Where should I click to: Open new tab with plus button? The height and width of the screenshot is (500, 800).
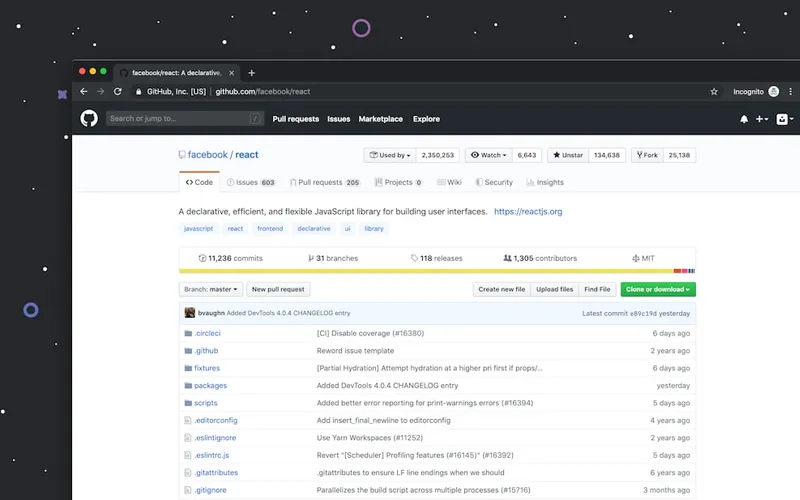coord(252,73)
